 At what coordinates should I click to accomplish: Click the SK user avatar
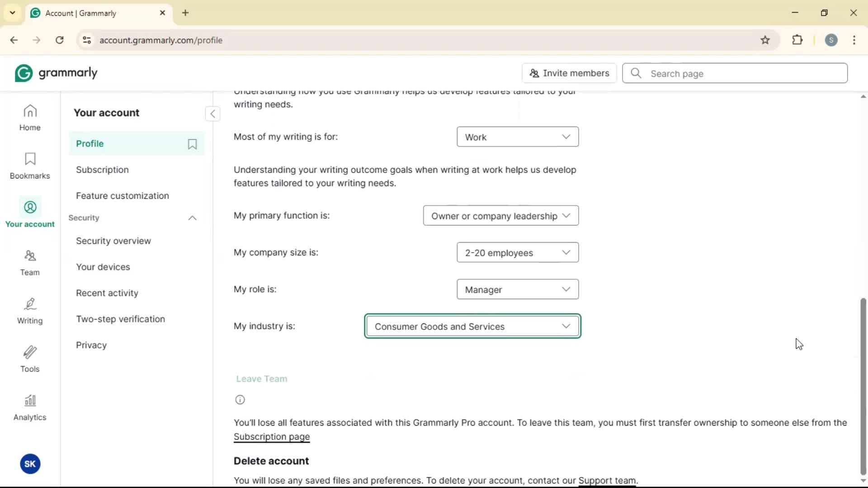click(30, 464)
